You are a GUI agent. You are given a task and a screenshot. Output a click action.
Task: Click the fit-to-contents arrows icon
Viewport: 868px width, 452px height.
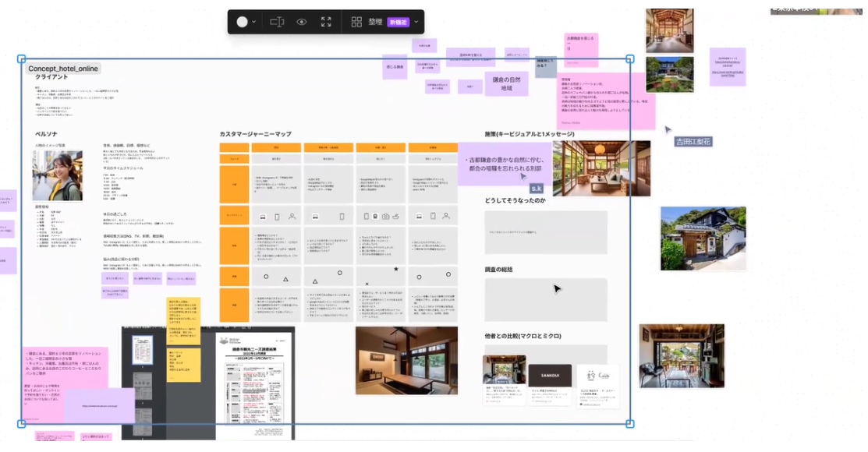tap(326, 22)
